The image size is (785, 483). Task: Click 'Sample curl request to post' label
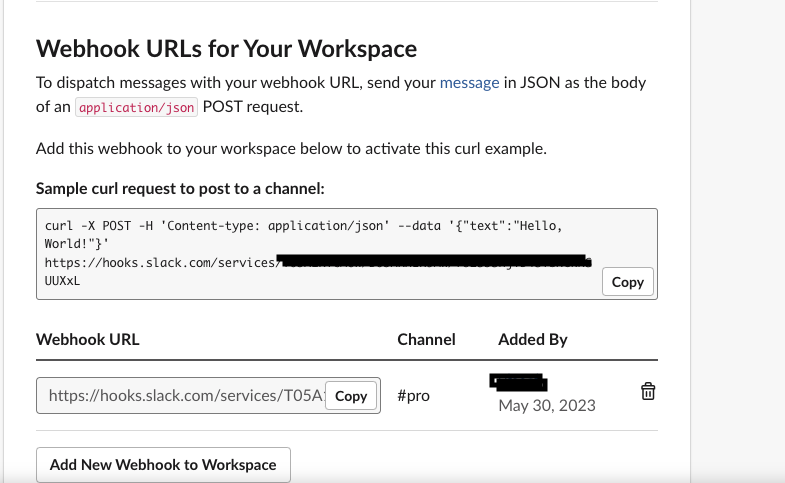coord(180,189)
